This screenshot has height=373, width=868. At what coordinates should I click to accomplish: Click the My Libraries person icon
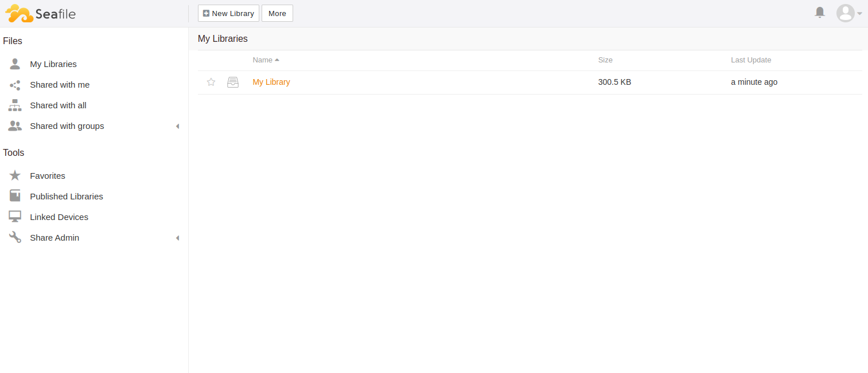(x=15, y=64)
